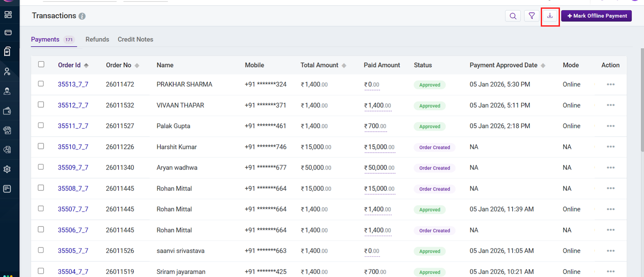This screenshot has height=277, width=644.
Task: Click the vertical scrollbar on the right
Action: pos(642,101)
